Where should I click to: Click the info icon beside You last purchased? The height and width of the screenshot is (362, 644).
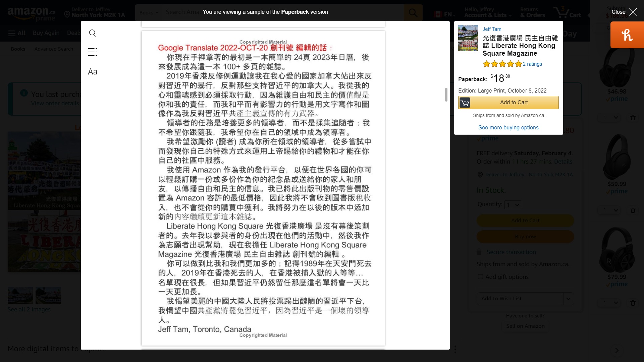coord(23,93)
